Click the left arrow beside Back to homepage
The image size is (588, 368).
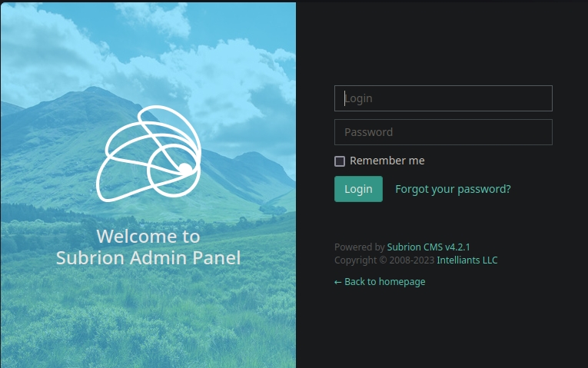[x=338, y=282]
